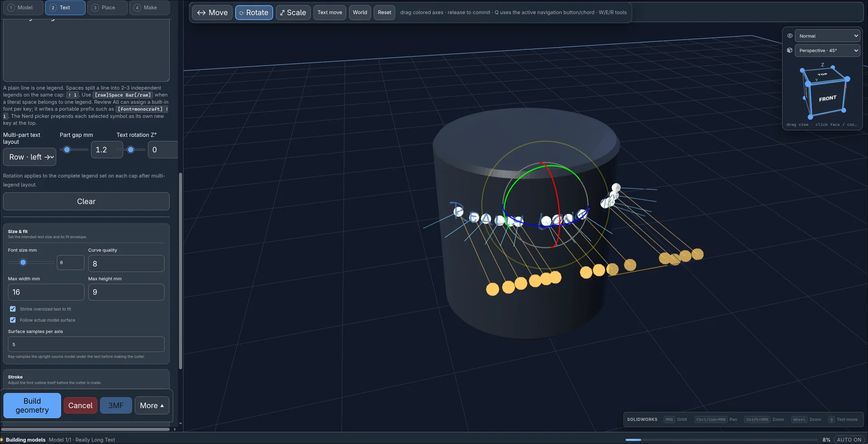Toggle Shrink oversized text to fit

(x=13, y=309)
